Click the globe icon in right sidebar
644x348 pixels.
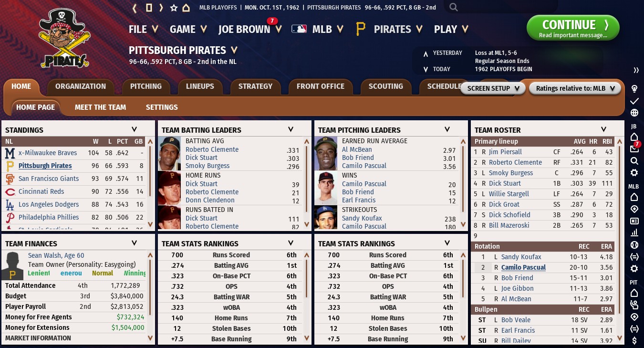634,113
